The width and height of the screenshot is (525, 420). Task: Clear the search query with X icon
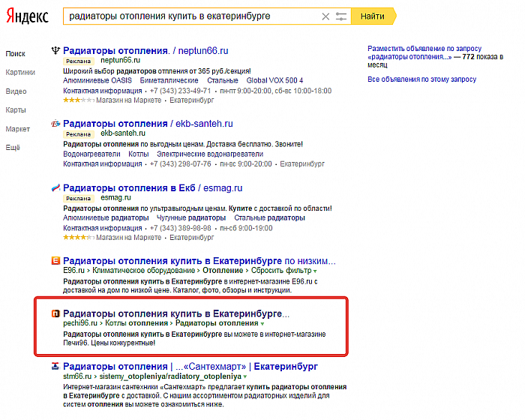325,16
